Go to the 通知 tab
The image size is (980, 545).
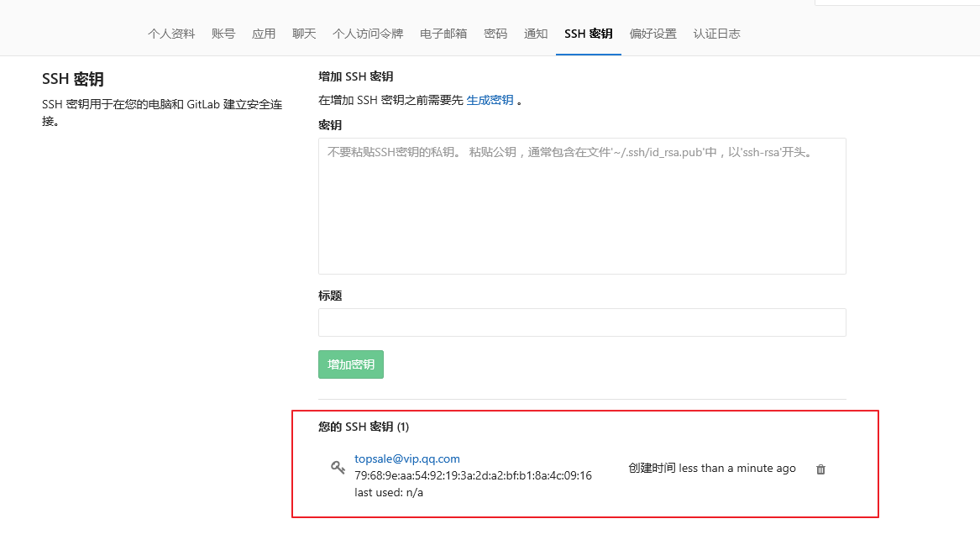(536, 34)
